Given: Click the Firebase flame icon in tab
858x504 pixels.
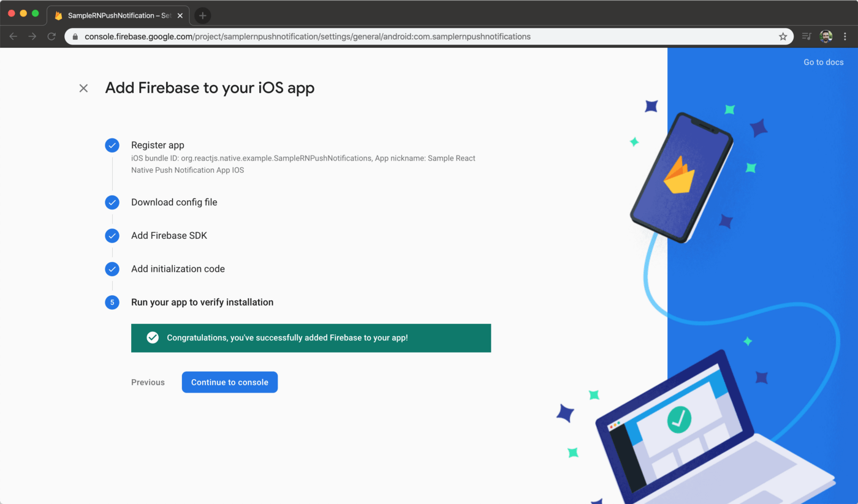Looking at the screenshot, I should (x=59, y=15).
